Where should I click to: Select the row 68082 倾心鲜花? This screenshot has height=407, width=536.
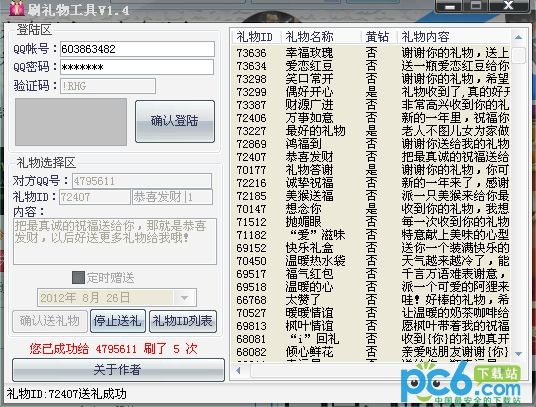[371, 352]
